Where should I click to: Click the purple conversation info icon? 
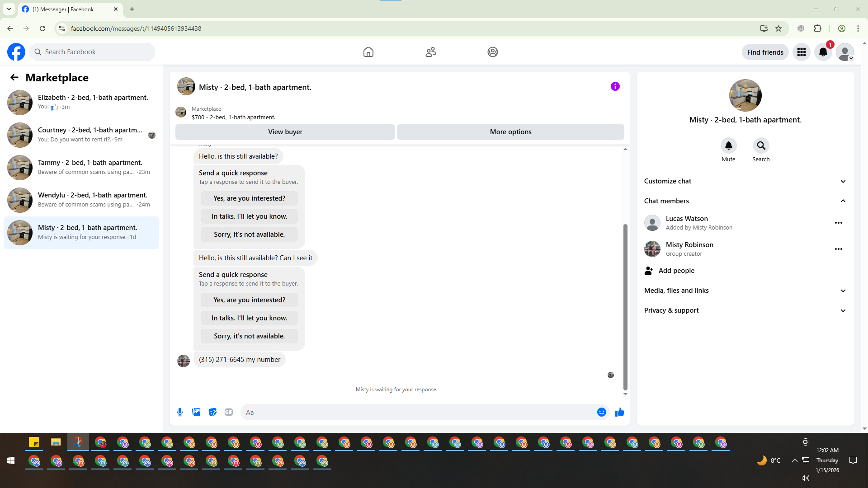click(615, 86)
